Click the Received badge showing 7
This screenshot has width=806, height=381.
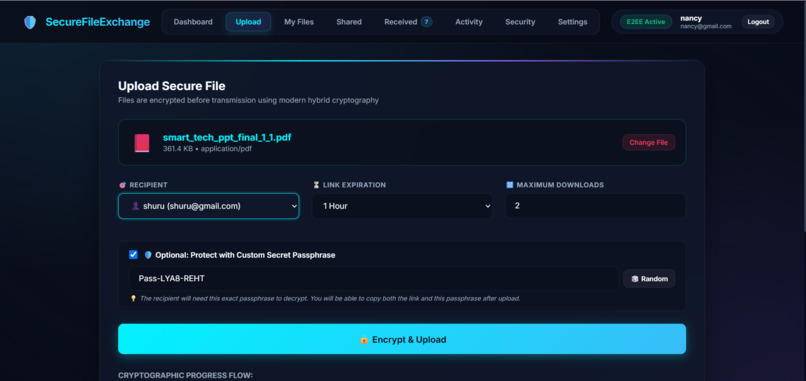click(427, 22)
